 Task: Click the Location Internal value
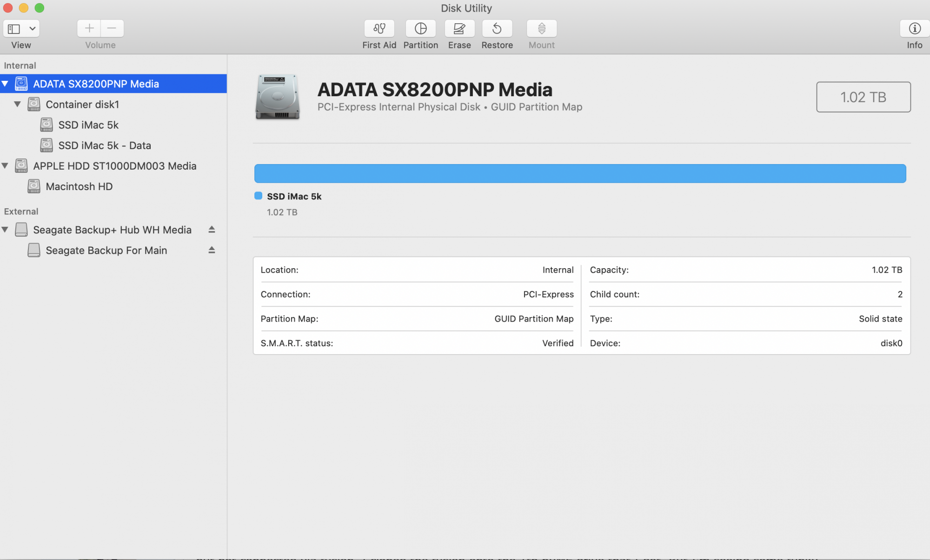(x=558, y=270)
